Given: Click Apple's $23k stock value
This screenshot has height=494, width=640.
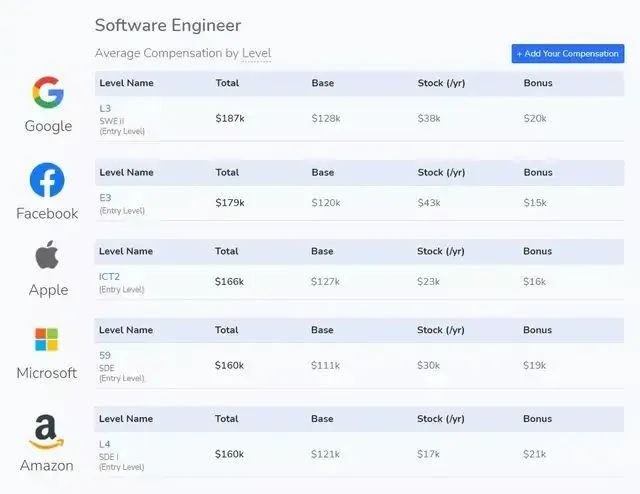Looking at the screenshot, I should 429,282.
